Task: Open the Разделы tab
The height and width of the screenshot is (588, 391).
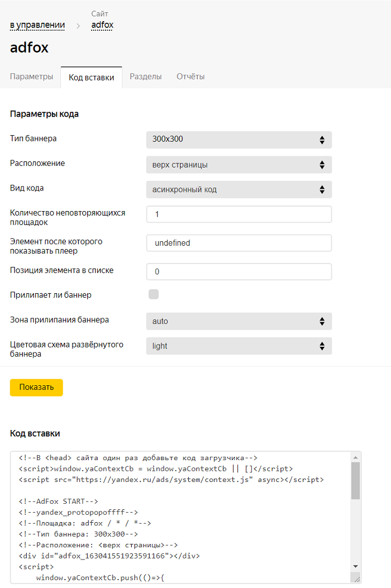Action: tap(146, 77)
